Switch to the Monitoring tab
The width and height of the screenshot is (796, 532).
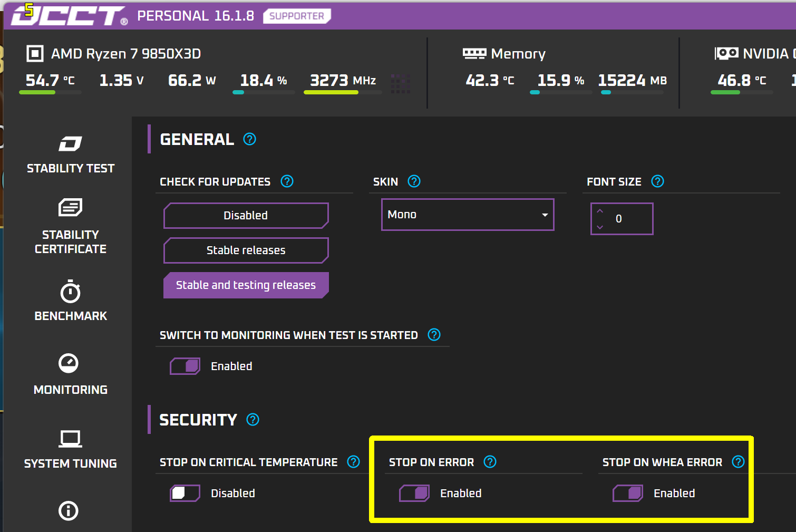coord(70,374)
